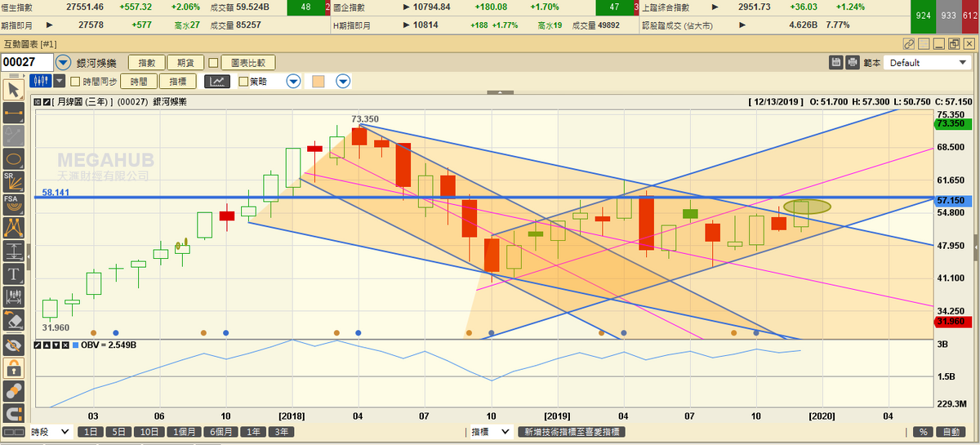The height and width of the screenshot is (445, 980).
Task: Select the arrow pointer tool
Action: click(14, 89)
